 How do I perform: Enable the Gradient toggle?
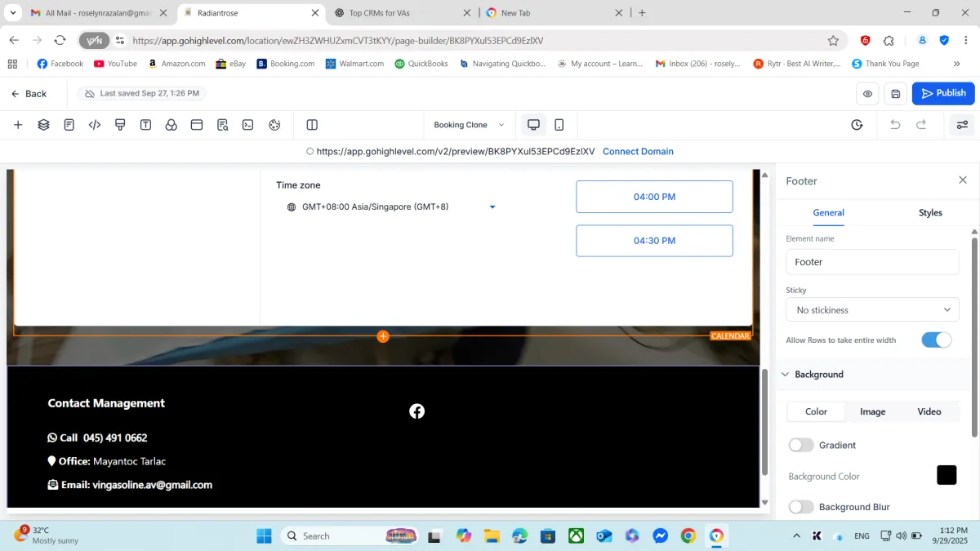coord(801,445)
